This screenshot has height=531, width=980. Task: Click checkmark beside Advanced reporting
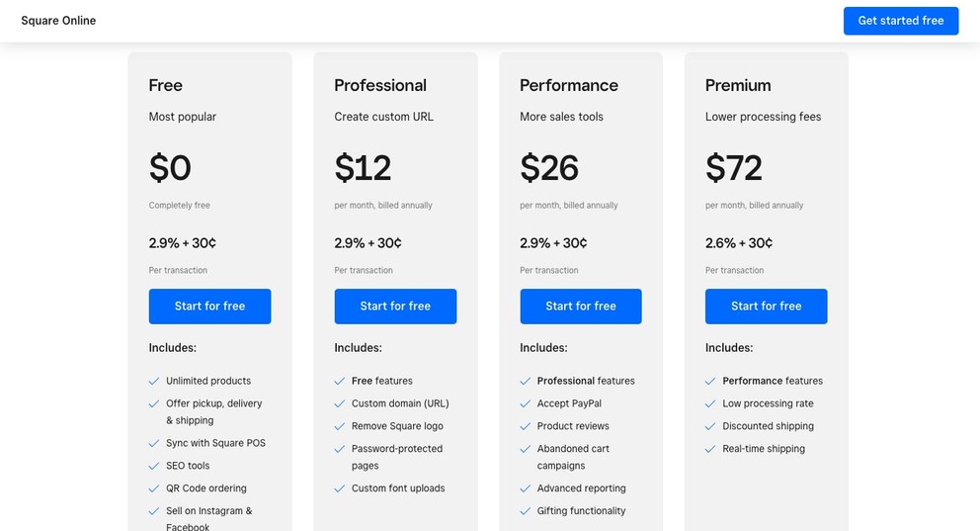[x=525, y=488]
